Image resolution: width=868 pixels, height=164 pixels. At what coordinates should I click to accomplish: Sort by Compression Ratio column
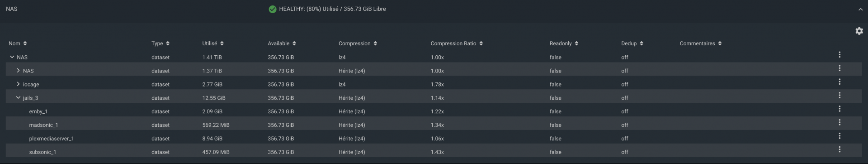(457, 43)
